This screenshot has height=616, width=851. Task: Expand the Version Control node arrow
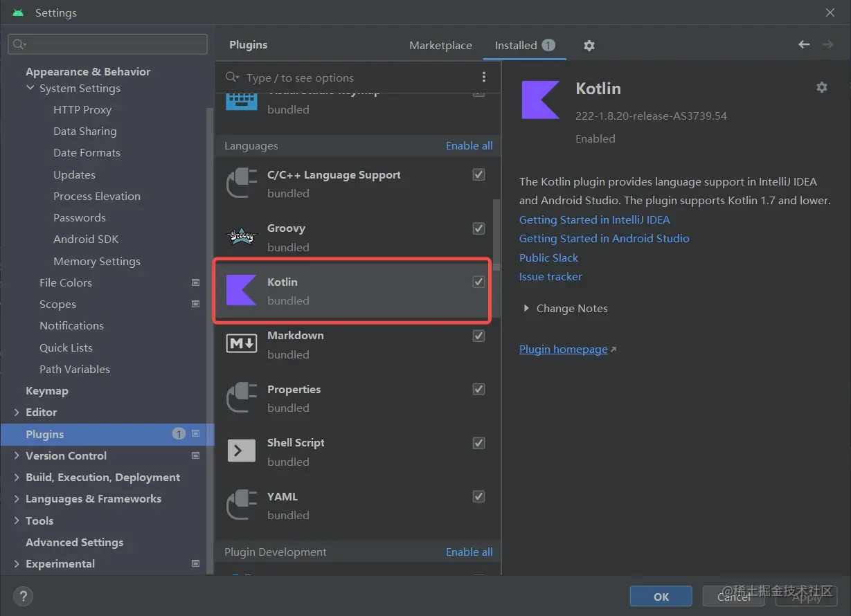[17, 455]
